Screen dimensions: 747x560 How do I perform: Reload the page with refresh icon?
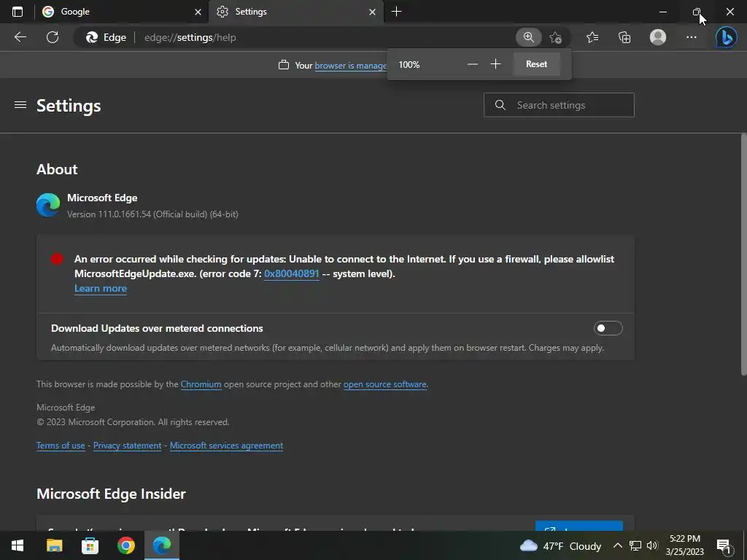[x=53, y=37]
